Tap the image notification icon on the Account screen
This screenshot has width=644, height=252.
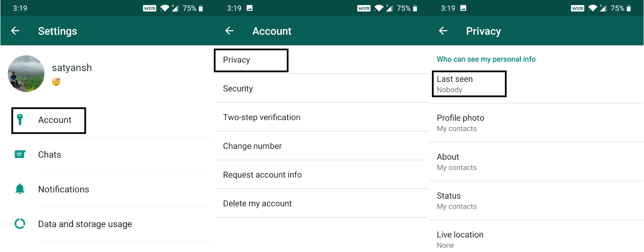249,8
